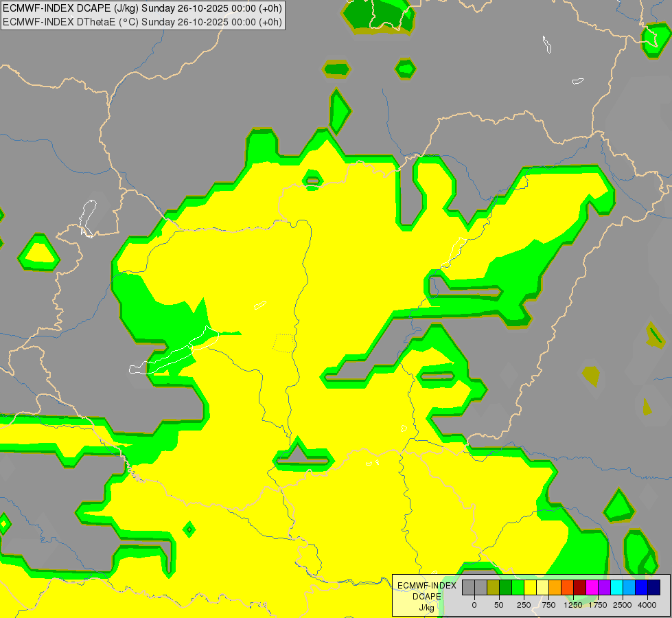The height and width of the screenshot is (618, 672).
Task: Click the bright yellow legend swatch
Action: pyautogui.click(x=530, y=588)
